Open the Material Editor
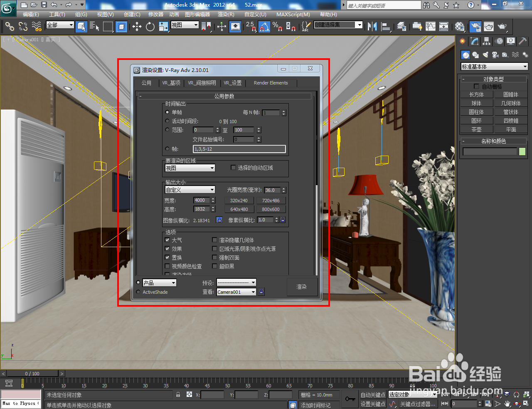The image size is (532, 409). coord(459,27)
